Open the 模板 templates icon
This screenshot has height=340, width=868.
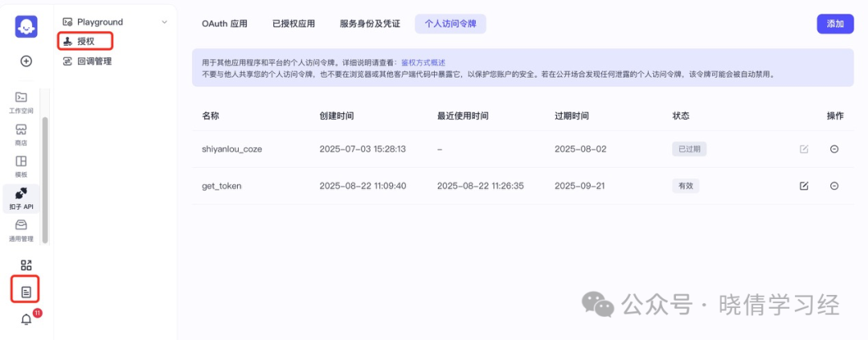pos(21,166)
